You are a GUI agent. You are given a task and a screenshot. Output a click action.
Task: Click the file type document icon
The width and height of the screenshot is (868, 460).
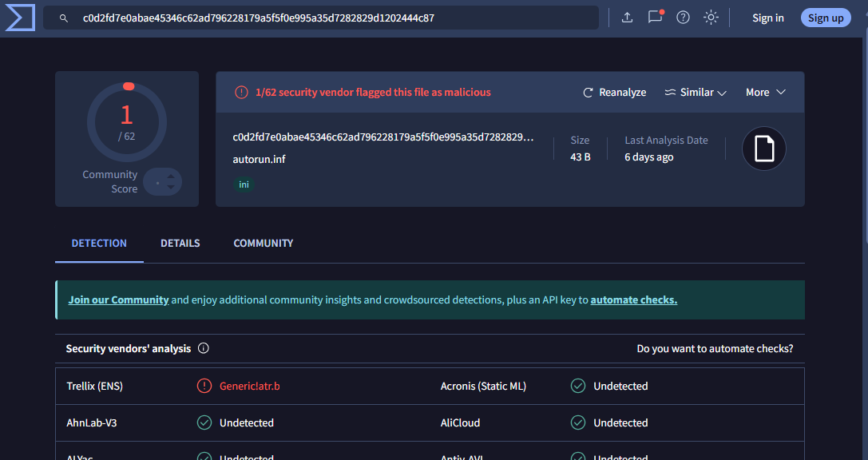[764, 149]
